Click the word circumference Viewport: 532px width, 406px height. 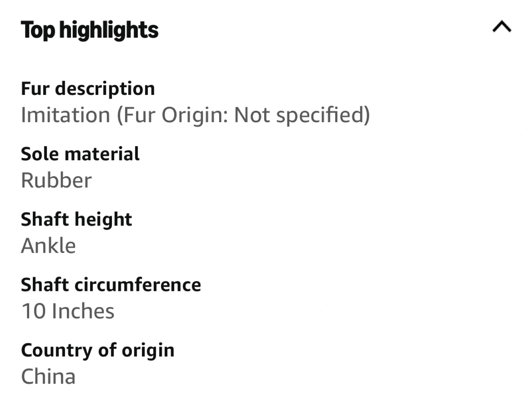[x=138, y=285]
